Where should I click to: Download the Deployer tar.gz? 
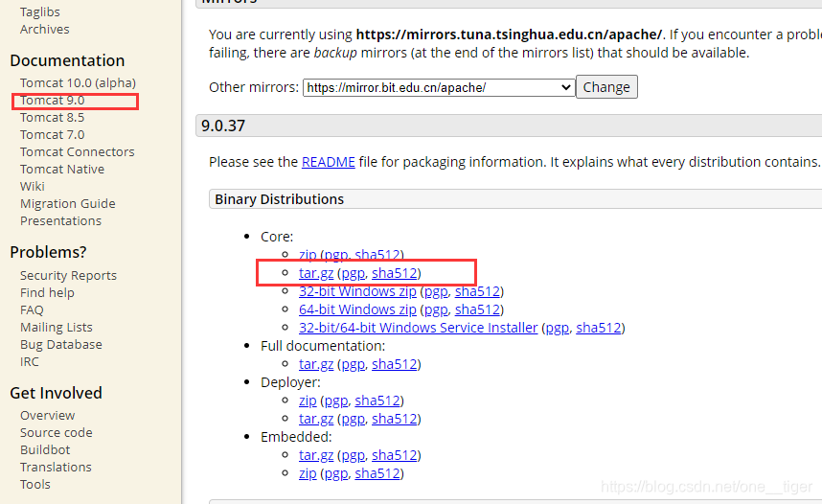click(316, 419)
